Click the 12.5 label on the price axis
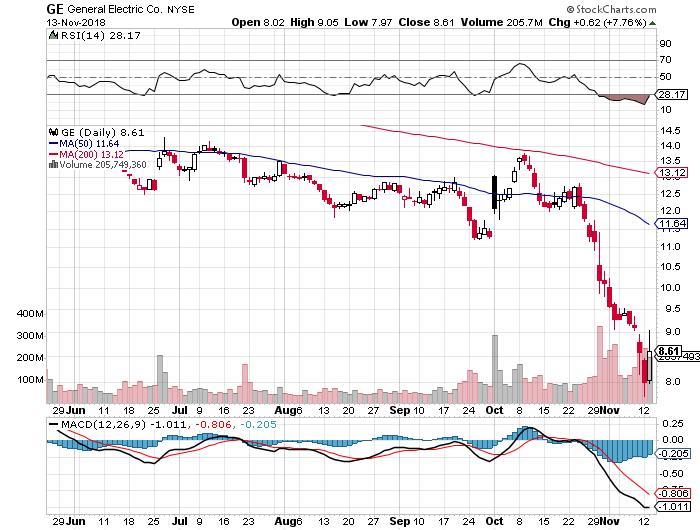700x530 pixels. 670,193
